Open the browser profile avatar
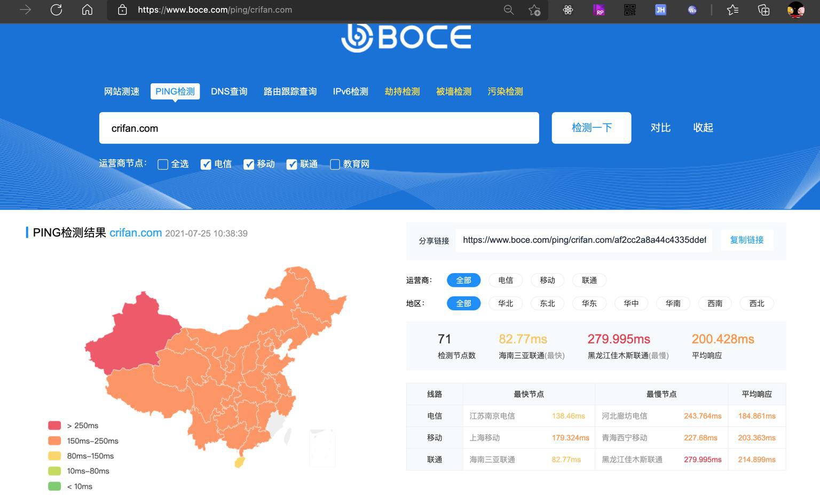This screenshot has width=820, height=504. click(x=795, y=10)
